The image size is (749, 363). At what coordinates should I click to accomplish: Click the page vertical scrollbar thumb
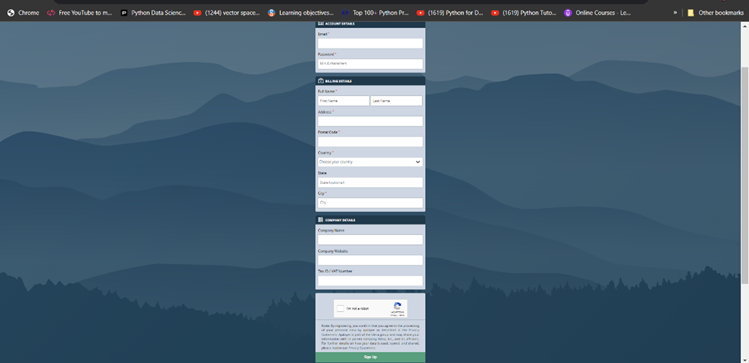click(745, 174)
